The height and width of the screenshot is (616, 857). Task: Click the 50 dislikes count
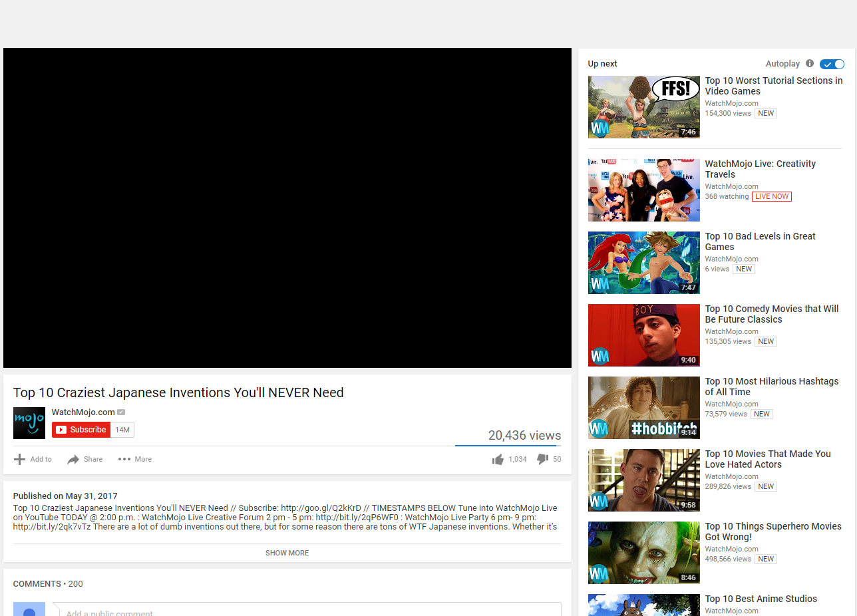pyautogui.click(x=557, y=459)
